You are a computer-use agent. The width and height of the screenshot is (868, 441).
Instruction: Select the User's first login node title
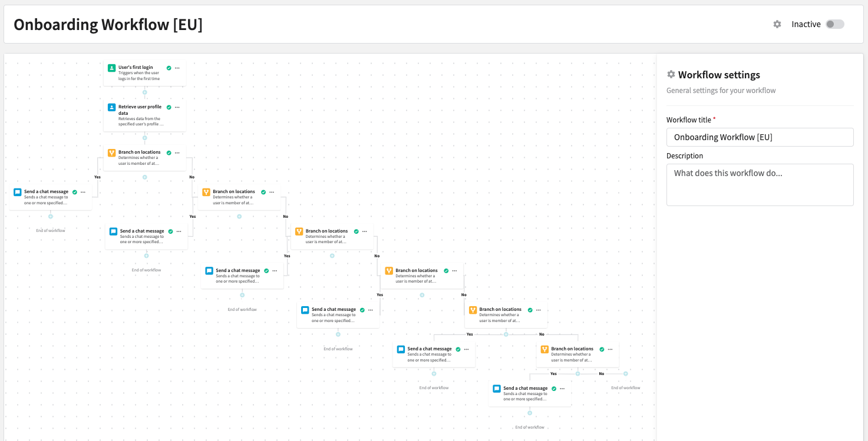136,68
